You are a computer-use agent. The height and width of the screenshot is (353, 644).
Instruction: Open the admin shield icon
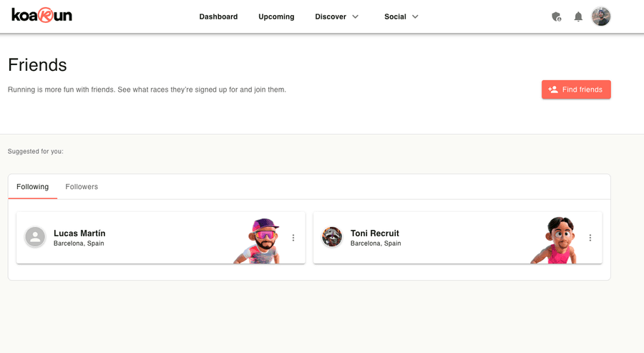coord(557,16)
